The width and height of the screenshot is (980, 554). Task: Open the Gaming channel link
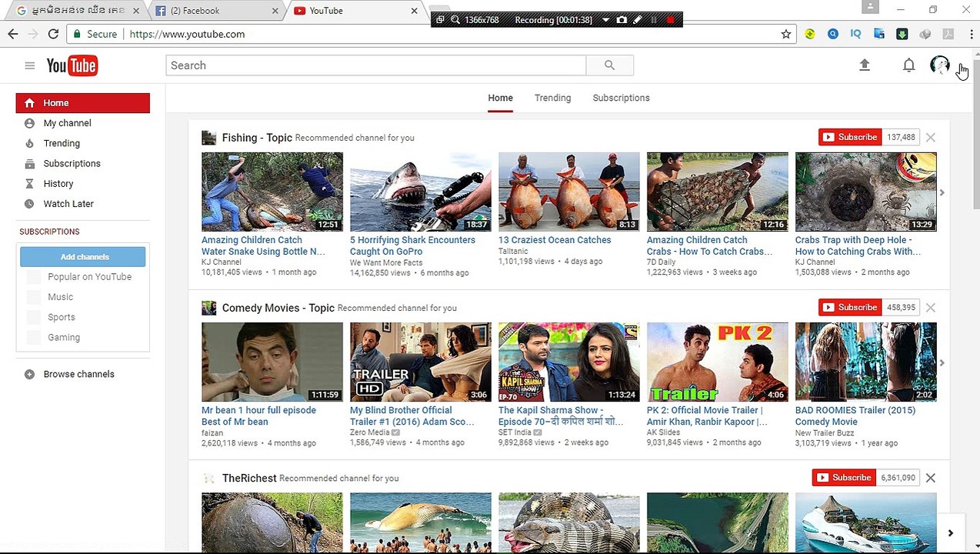64,337
